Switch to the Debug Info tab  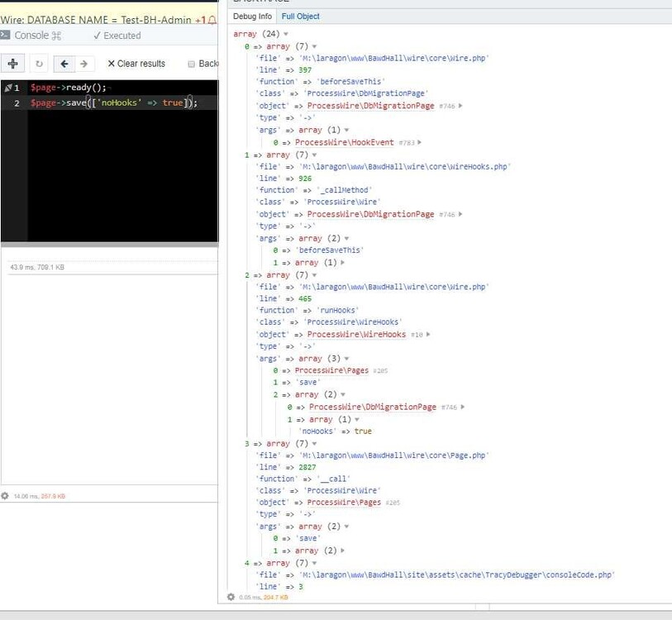pos(252,16)
